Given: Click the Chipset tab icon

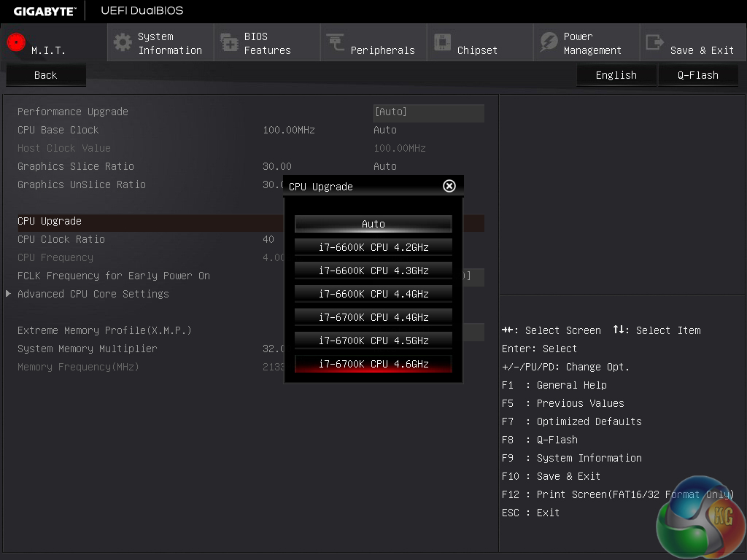Looking at the screenshot, I should tap(442, 43).
